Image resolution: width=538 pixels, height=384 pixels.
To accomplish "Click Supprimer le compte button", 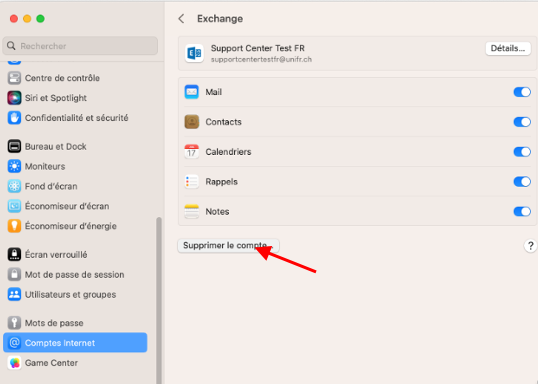I will pos(228,246).
